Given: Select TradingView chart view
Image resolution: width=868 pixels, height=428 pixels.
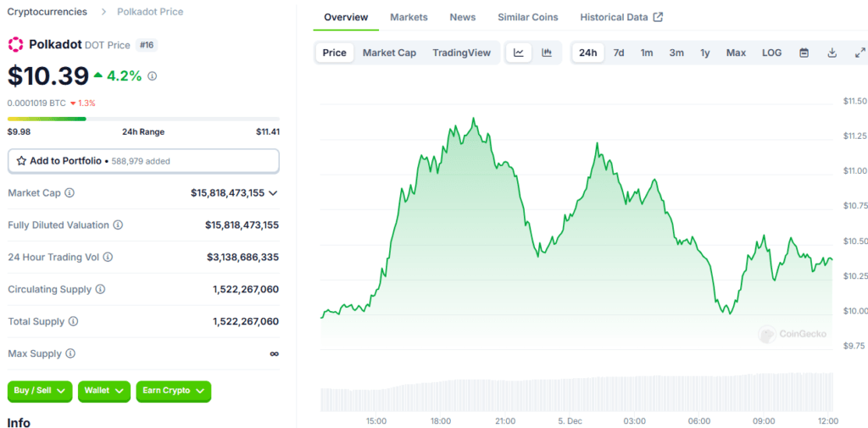Looking at the screenshot, I should click(x=462, y=53).
